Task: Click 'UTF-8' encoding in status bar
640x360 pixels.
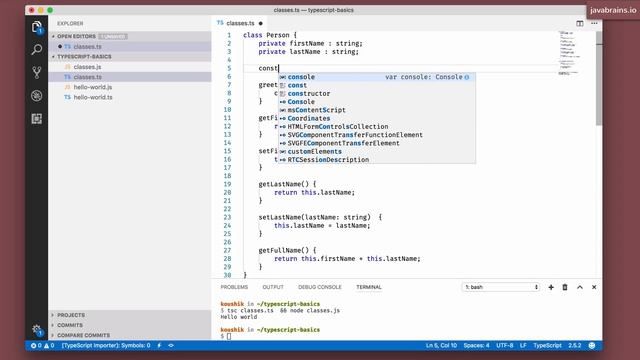Action: click(504, 346)
